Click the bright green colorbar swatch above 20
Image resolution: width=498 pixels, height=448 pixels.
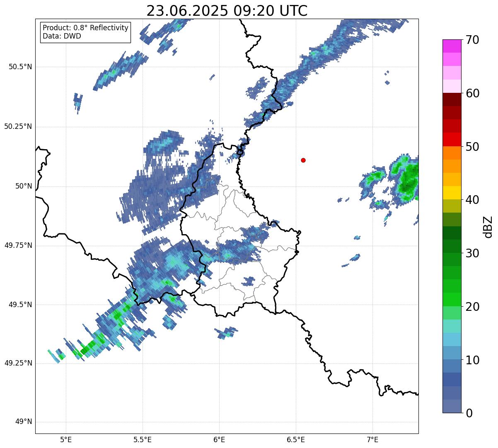(x=452, y=300)
